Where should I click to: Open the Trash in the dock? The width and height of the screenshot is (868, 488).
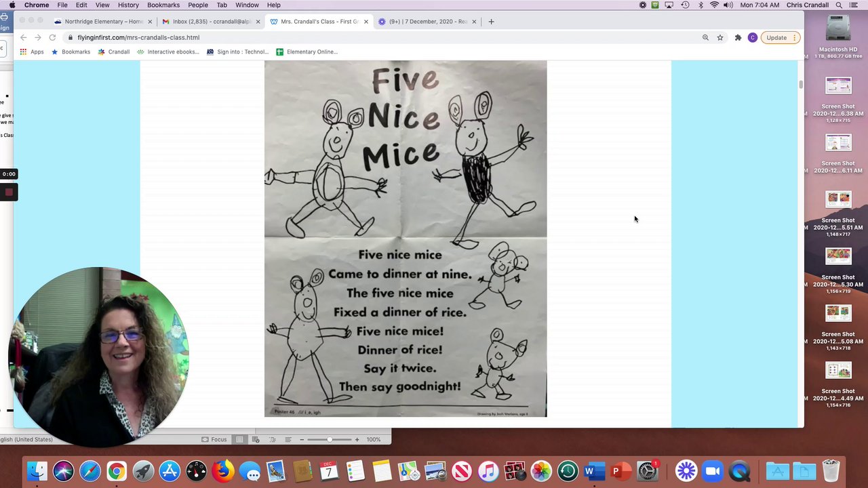pyautogui.click(x=831, y=470)
